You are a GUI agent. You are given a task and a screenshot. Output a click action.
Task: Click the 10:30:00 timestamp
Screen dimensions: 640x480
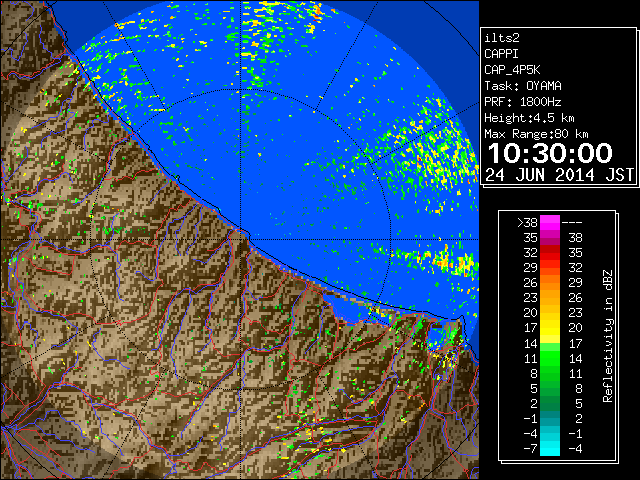(x=550, y=153)
